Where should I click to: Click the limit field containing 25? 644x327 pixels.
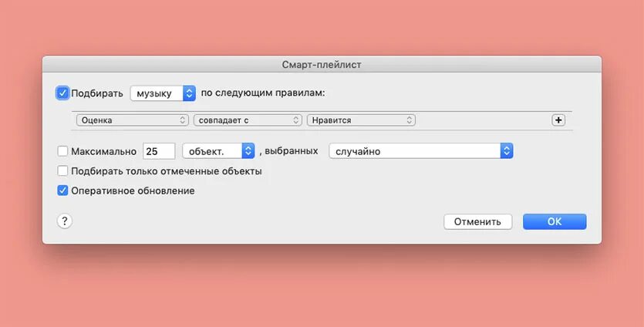pos(159,151)
